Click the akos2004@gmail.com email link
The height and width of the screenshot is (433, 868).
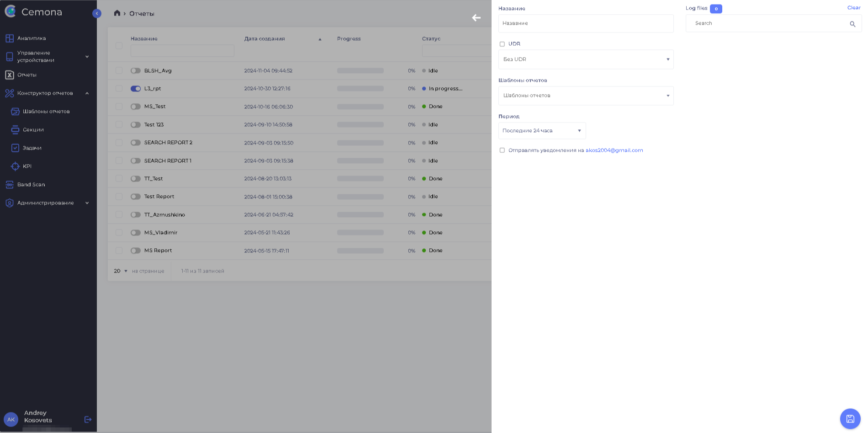(614, 150)
